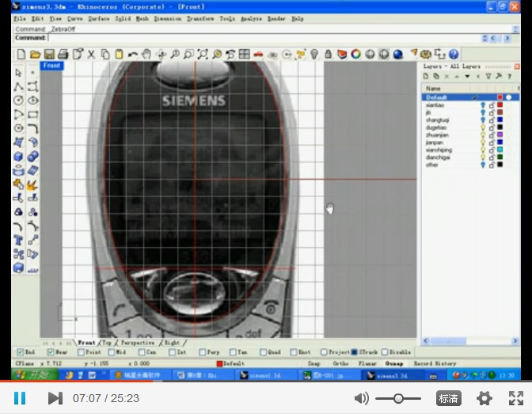Open a file using the folder icon

pyautogui.click(x=35, y=55)
